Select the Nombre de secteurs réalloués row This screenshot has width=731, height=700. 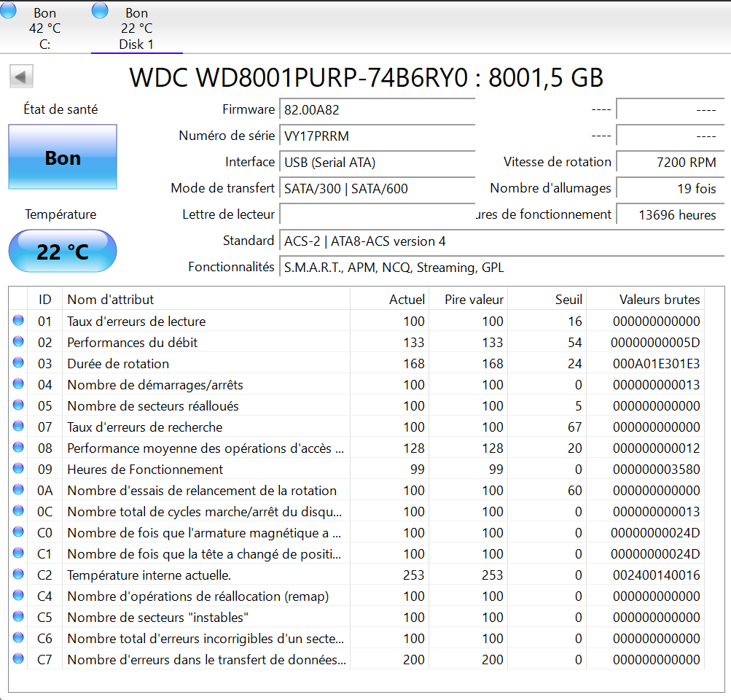tap(356, 405)
